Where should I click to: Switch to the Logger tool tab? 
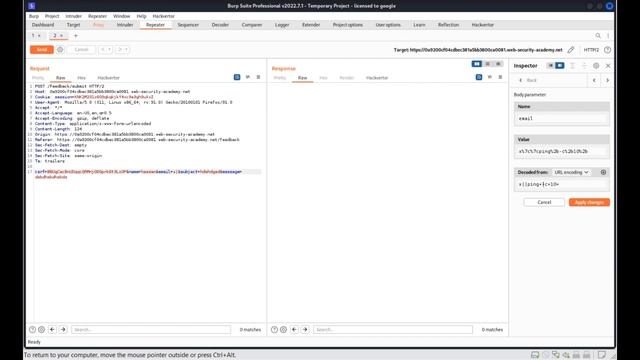[x=282, y=25]
